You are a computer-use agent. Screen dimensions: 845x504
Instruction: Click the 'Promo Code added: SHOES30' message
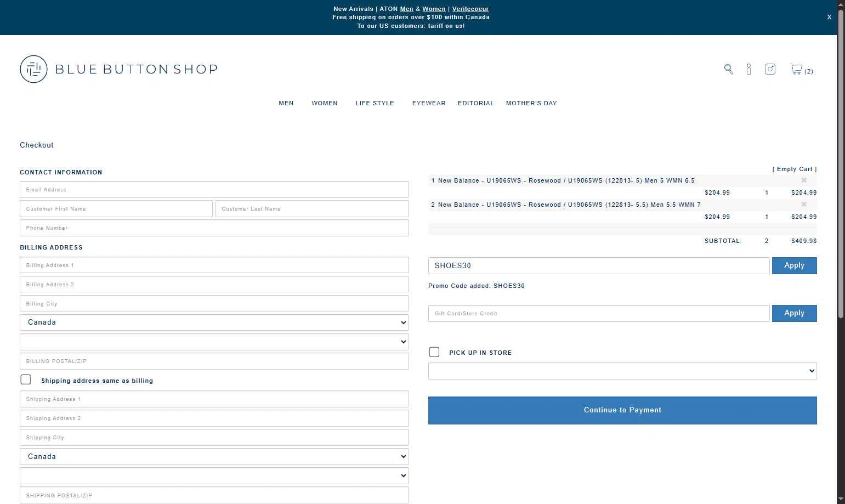(x=477, y=286)
